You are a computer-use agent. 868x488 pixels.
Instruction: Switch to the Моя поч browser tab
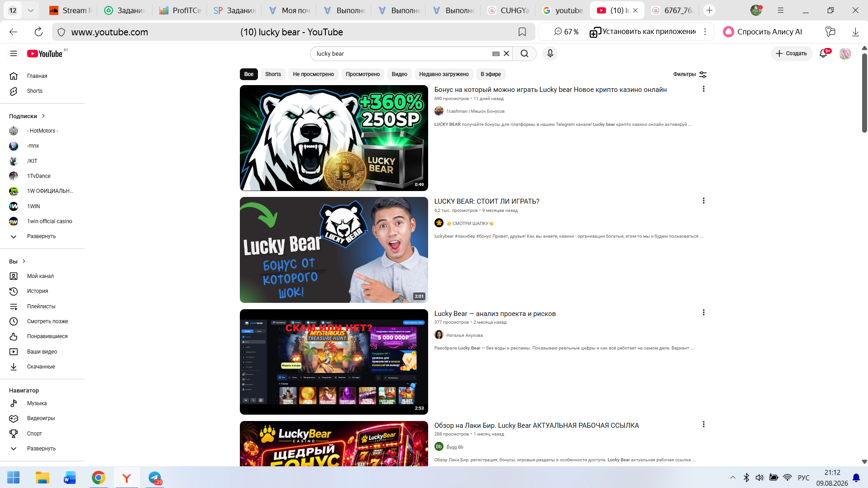pos(289,10)
